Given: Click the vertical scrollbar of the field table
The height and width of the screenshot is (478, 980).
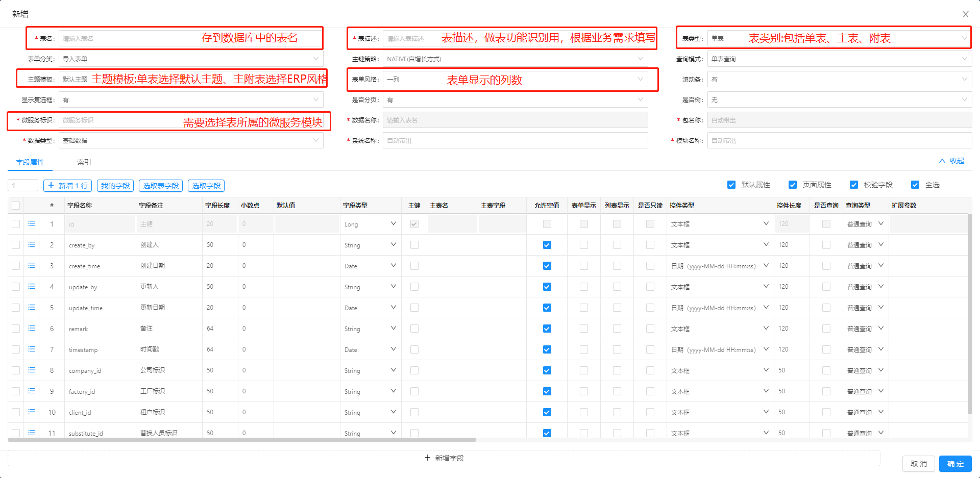Looking at the screenshot, I should pyautogui.click(x=969, y=314).
